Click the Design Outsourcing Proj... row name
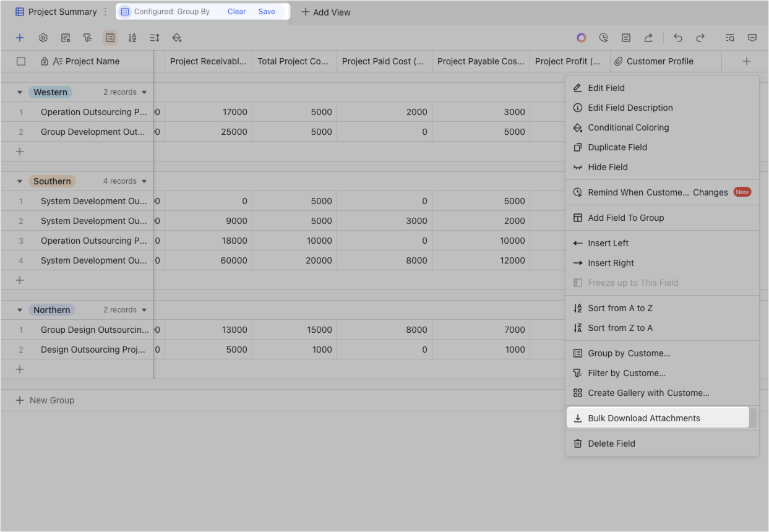Screen dimensions: 769x532 93,350
